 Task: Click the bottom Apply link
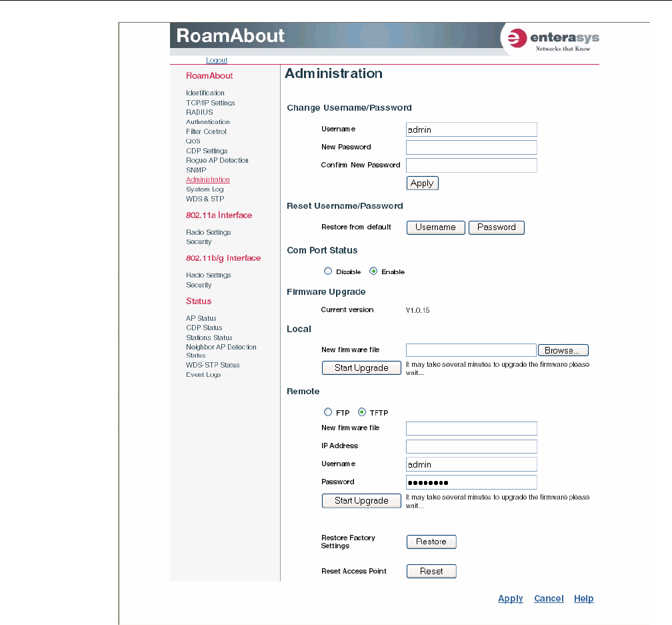point(511,598)
